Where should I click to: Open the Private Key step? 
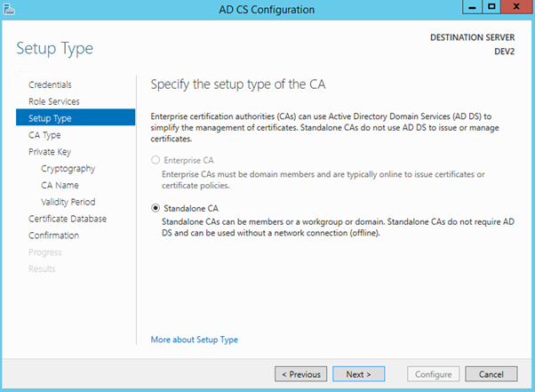click(x=49, y=152)
